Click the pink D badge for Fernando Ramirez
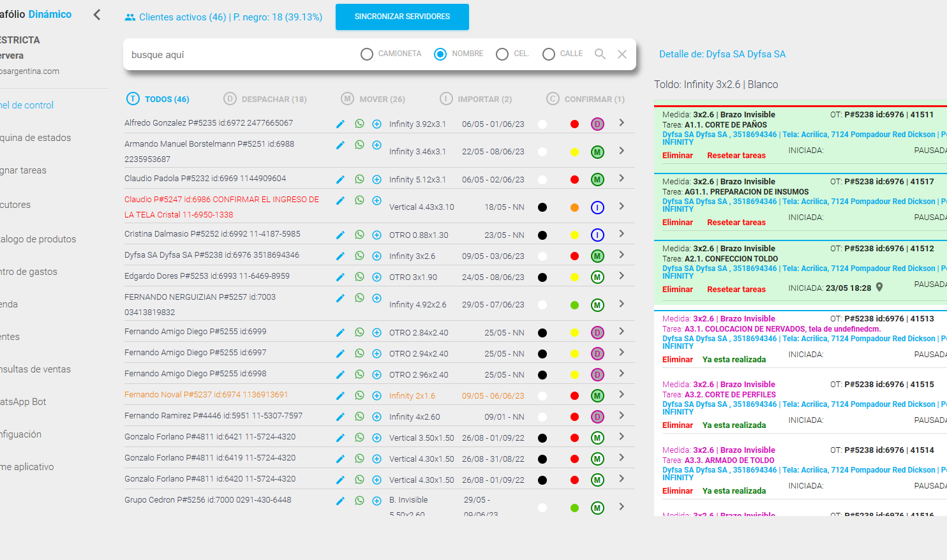Viewport: 947px width, 560px height. [x=597, y=416]
